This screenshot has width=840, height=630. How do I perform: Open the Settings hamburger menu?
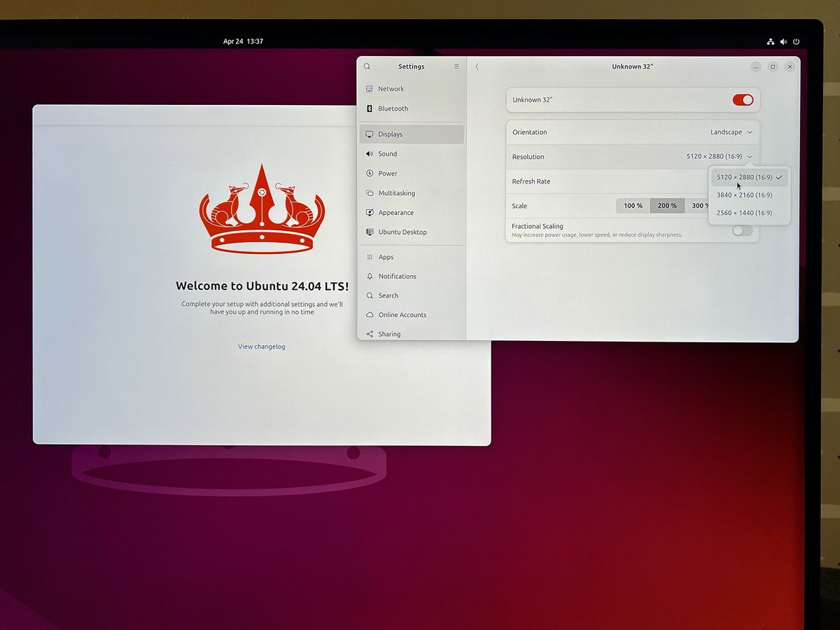point(456,66)
